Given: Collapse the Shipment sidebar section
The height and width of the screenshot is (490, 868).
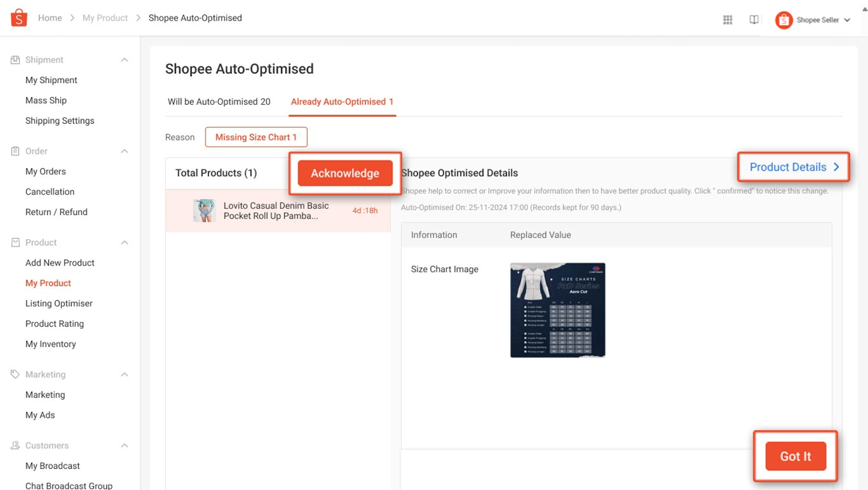Looking at the screenshot, I should point(124,60).
